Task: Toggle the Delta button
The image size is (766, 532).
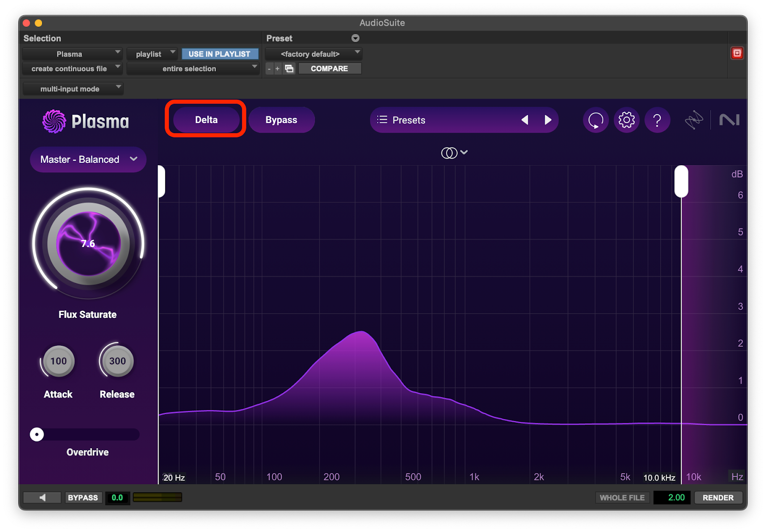Action: point(206,120)
